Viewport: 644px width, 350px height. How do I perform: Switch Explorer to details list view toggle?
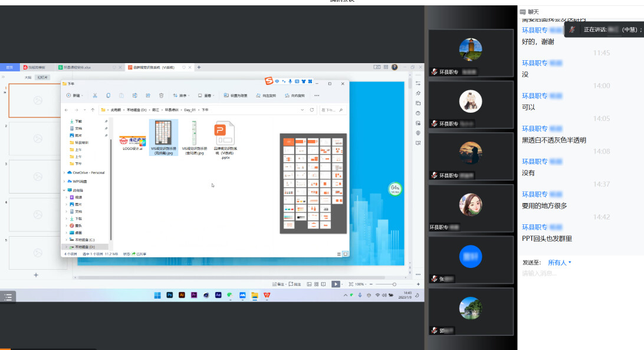pos(339,254)
